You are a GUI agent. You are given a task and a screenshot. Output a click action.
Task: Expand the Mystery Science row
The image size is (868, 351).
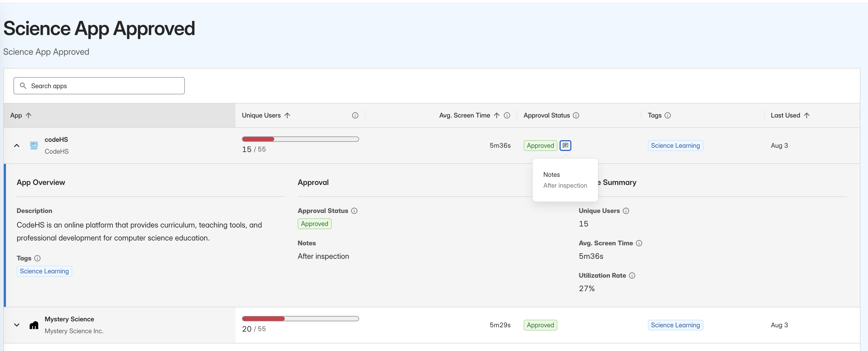coord(16,325)
